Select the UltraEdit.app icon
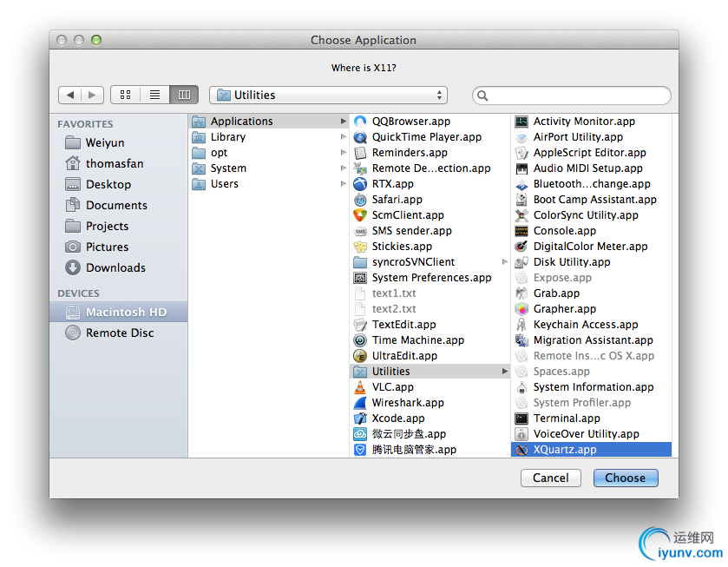The height and width of the screenshot is (567, 728). tap(360, 355)
